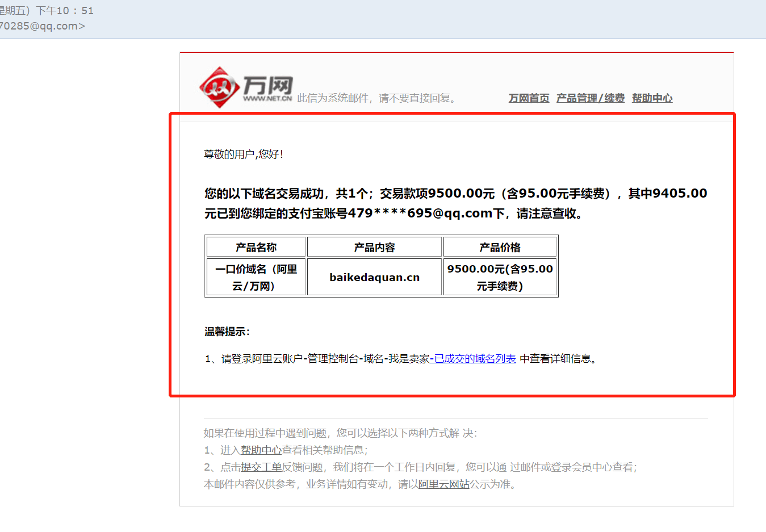
Task: Open 帮助中心 link in email header
Action: (652, 98)
